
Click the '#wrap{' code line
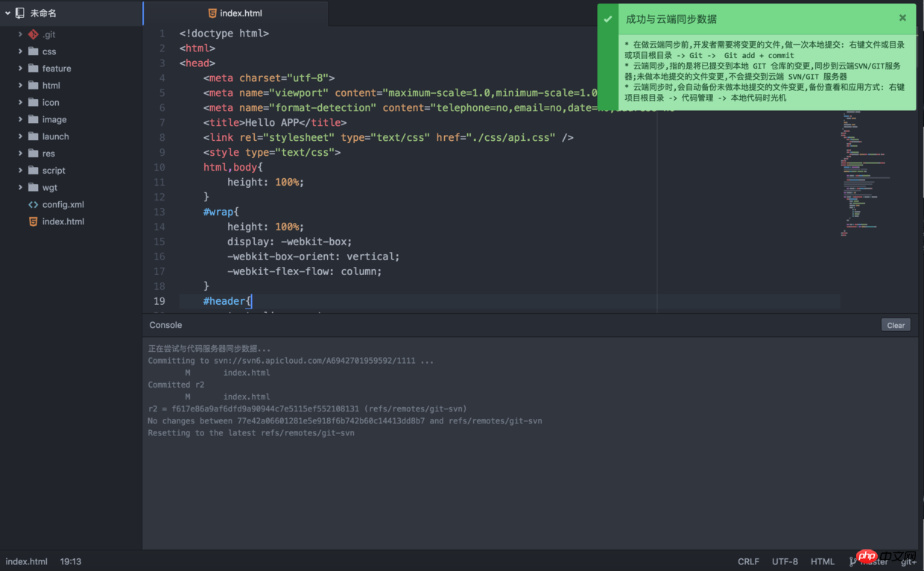[221, 212]
